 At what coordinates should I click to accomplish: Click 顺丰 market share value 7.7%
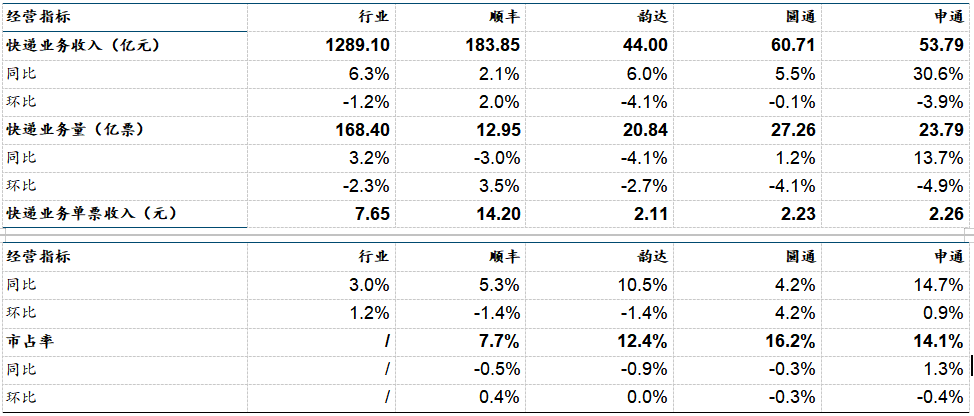click(x=501, y=341)
